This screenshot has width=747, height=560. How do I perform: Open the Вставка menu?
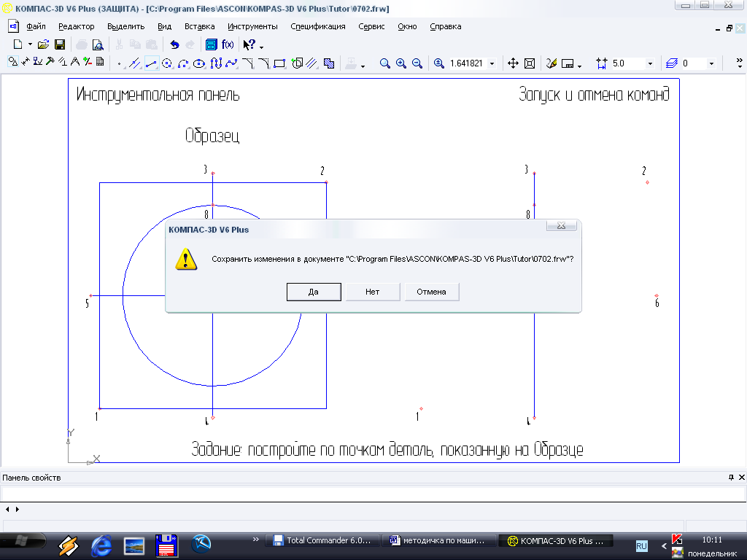200,27
